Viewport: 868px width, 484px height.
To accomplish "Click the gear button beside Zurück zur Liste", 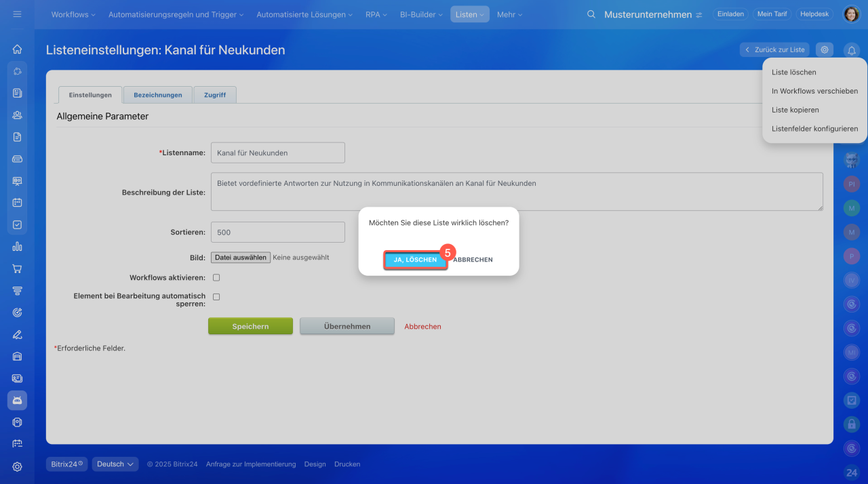I will (825, 49).
